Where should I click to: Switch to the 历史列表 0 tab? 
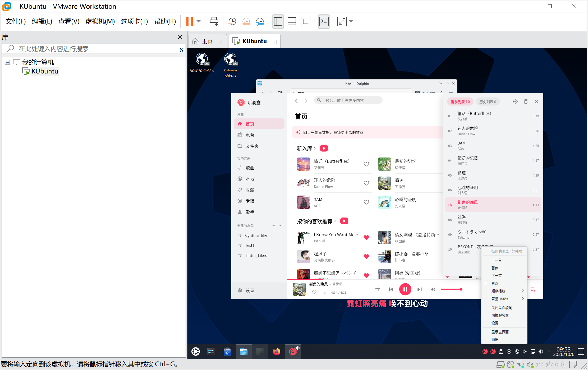[488, 102]
